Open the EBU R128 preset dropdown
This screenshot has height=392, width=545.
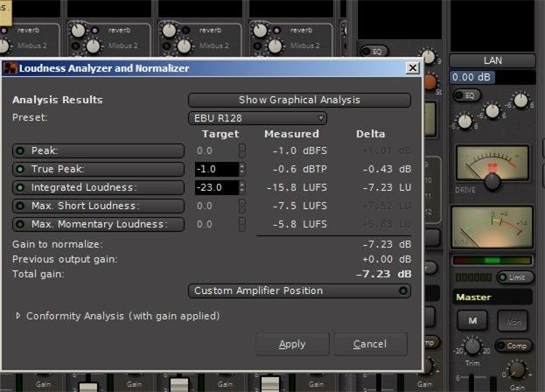257,118
